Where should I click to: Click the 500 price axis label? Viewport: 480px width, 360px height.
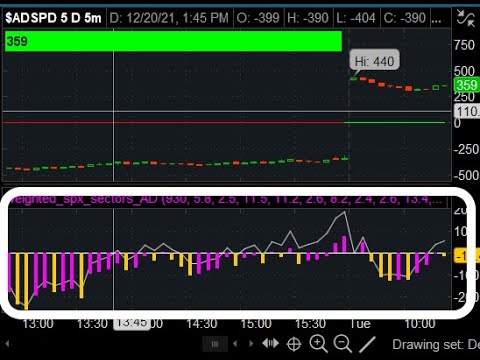coord(464,71)
